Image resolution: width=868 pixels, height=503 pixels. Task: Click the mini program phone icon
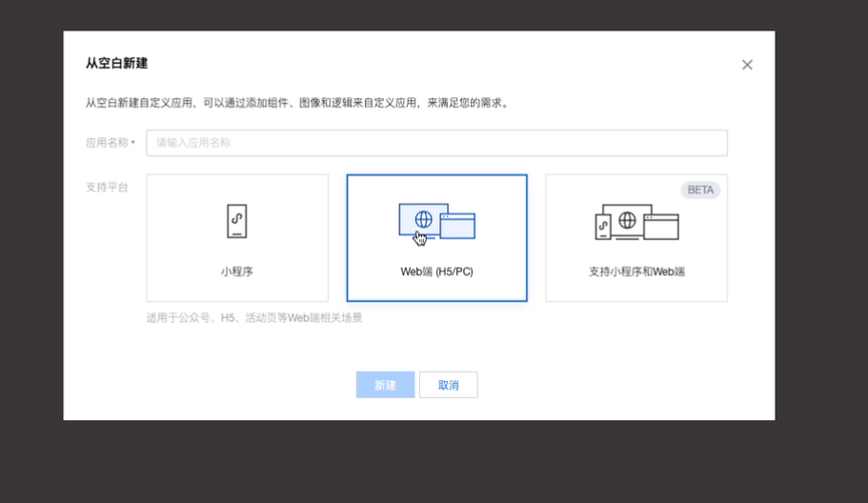[x=237, y=221]
